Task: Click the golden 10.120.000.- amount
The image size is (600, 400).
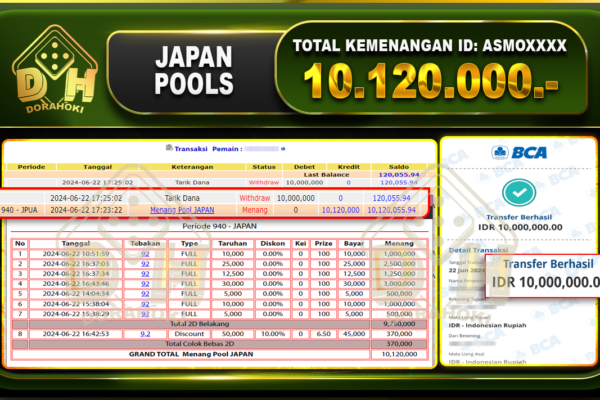Action: pos(430,81)
